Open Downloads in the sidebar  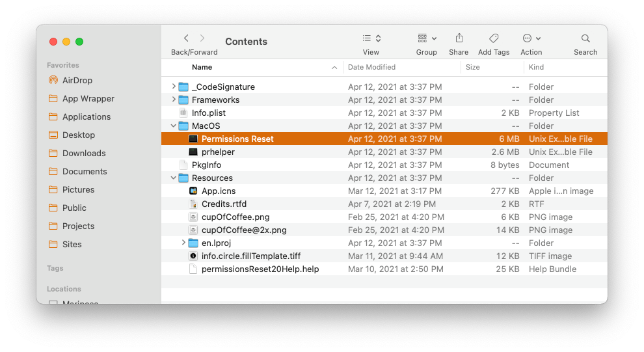pyautogui.click(x=83, y=153)
